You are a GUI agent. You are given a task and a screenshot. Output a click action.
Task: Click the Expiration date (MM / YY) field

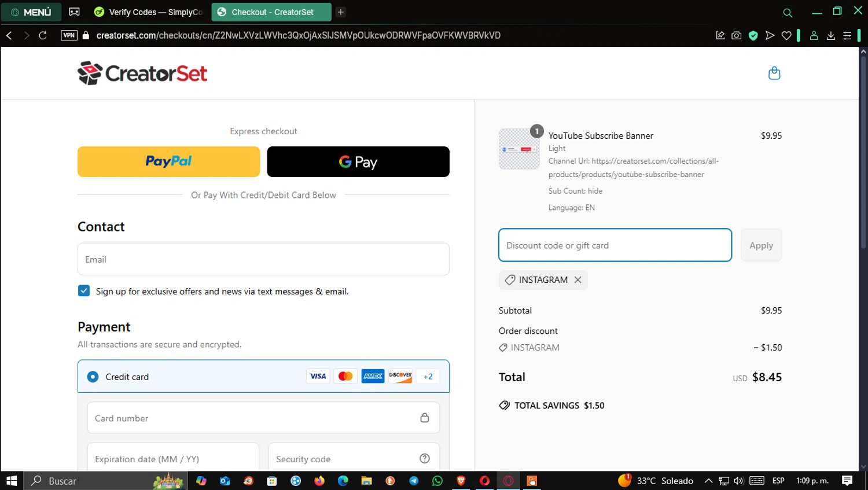tap(173, 458)
